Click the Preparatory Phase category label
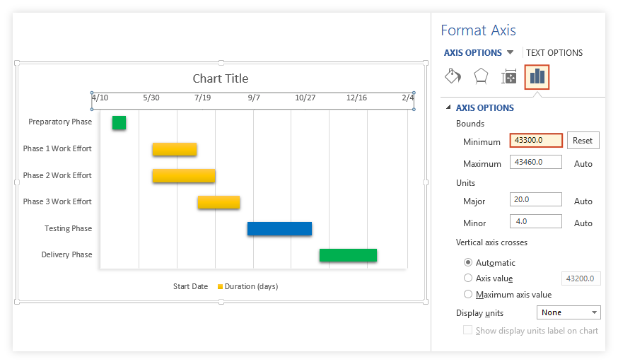 click(60, 122)
